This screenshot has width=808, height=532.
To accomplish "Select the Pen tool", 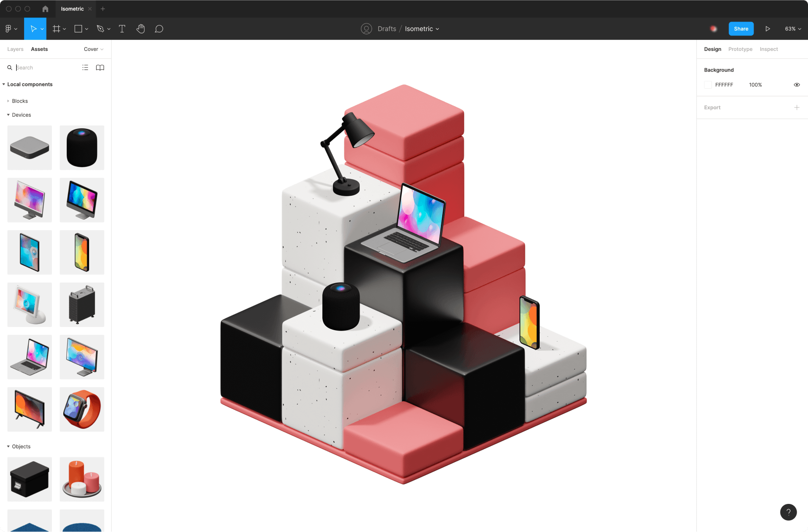I will tap(101, 29).
